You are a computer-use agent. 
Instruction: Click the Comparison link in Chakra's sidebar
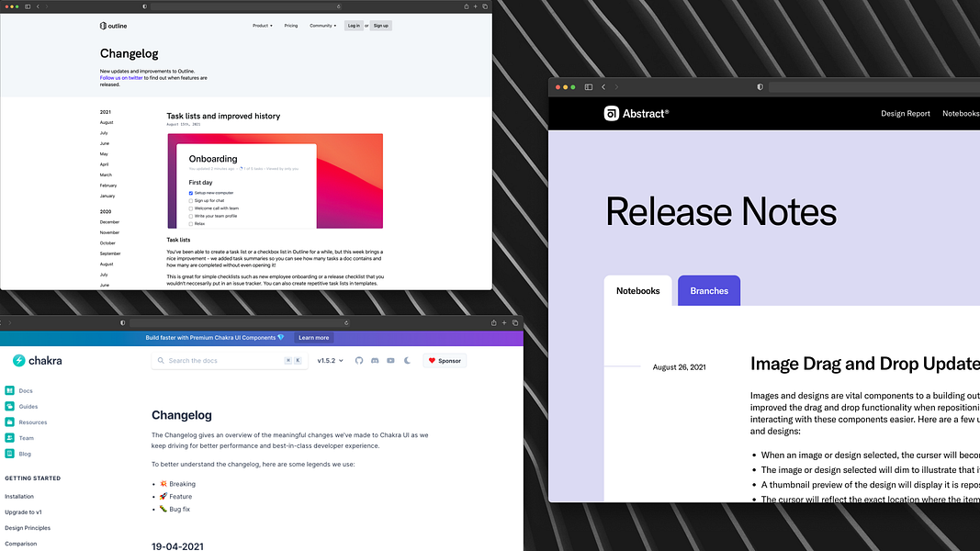pyautogui.click(x=20, y=544)
